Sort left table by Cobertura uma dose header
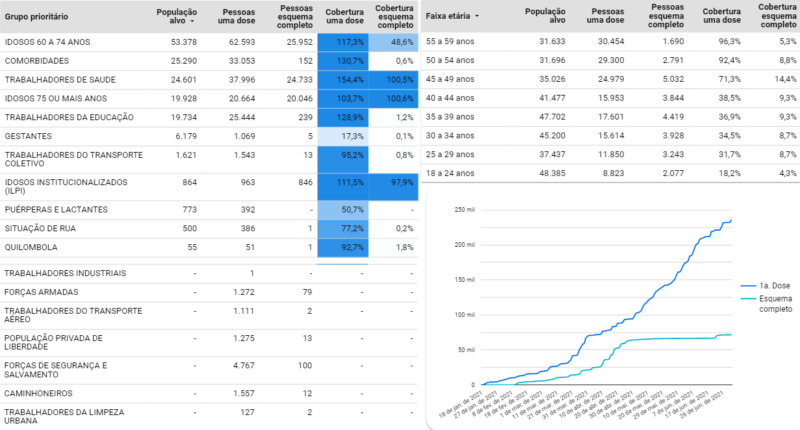The width and height of the screenshot is (800, 430). point(343,16)
